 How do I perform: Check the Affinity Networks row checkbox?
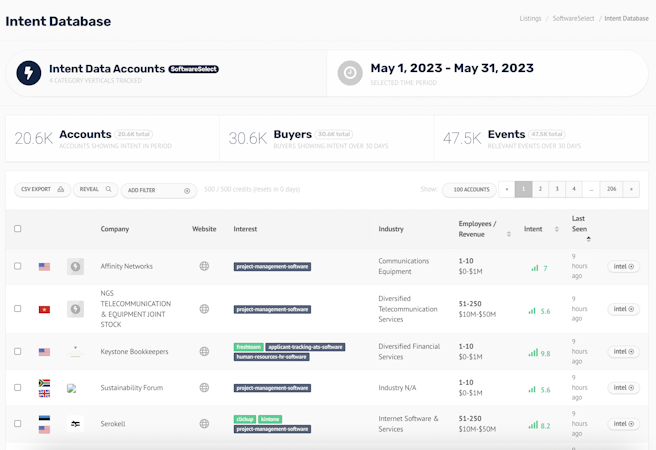(x=18, y=267)
